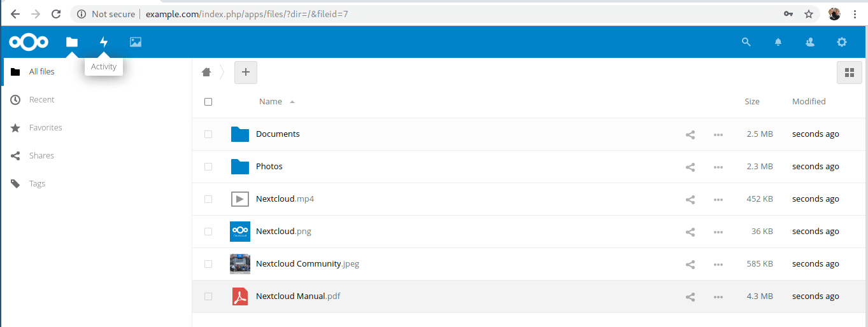Open the Files app icon
The width and height of the screenshot is (868, 327).
(x=72, y=42)
